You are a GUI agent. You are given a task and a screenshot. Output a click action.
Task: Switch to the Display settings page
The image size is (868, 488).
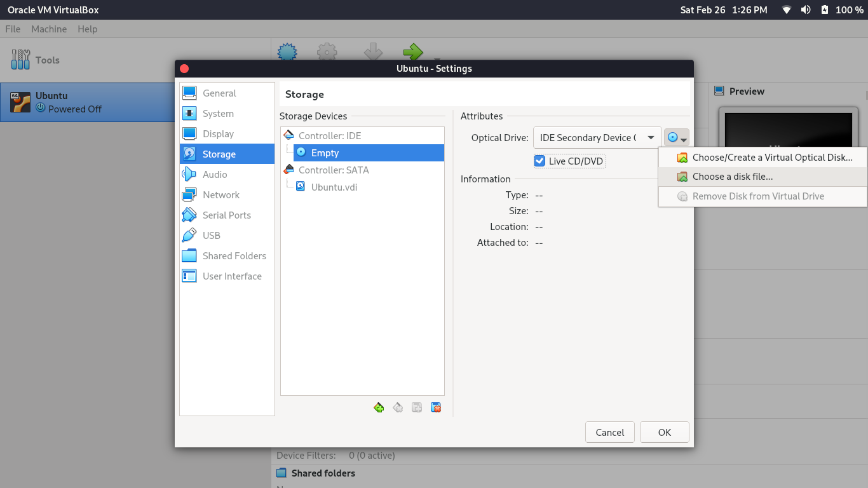(x=218, y=134)
